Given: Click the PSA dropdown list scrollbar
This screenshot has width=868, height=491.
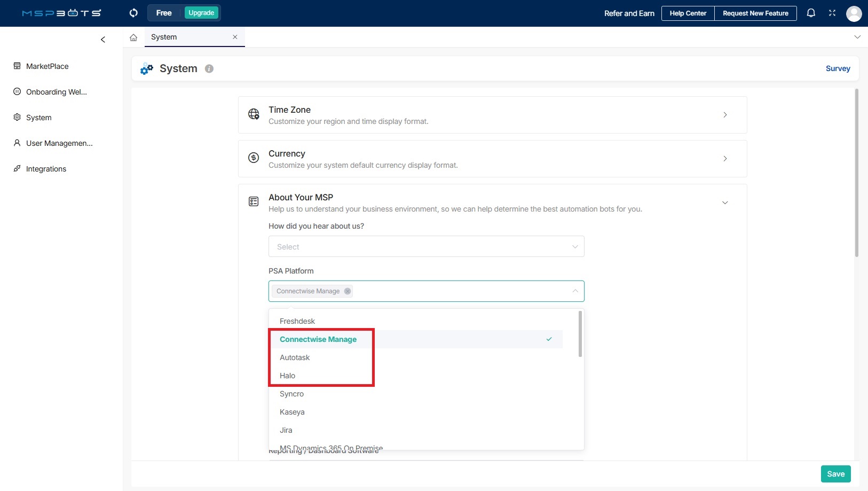Looking at the screenshot, I should pos(580,334).
